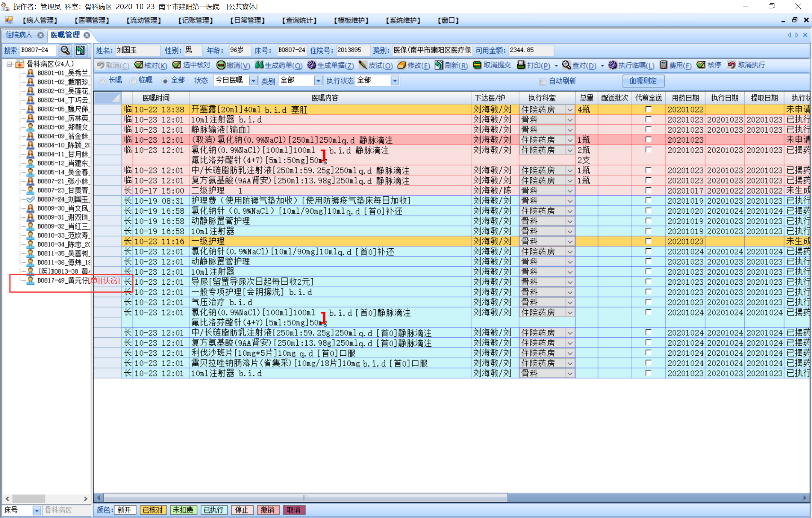
Task: Select the 长嘱 radio button
Action: click(x=103, y=81)
